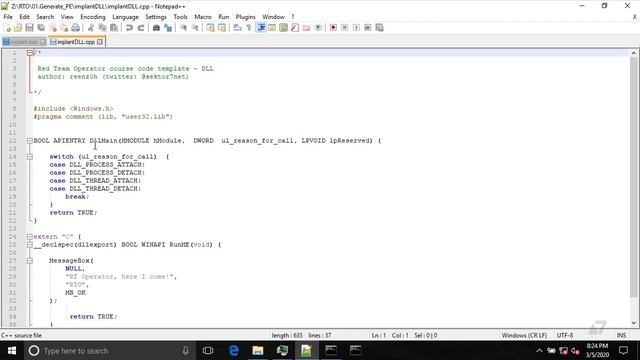Open Task View on the taskbar
640x360 pixels.
pyautogui.click(x=208, y=351)
